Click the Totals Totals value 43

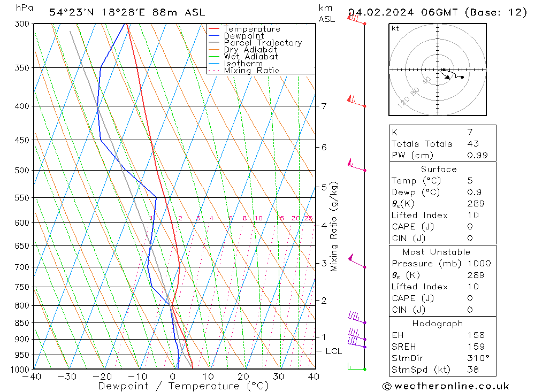click(473, 144)
